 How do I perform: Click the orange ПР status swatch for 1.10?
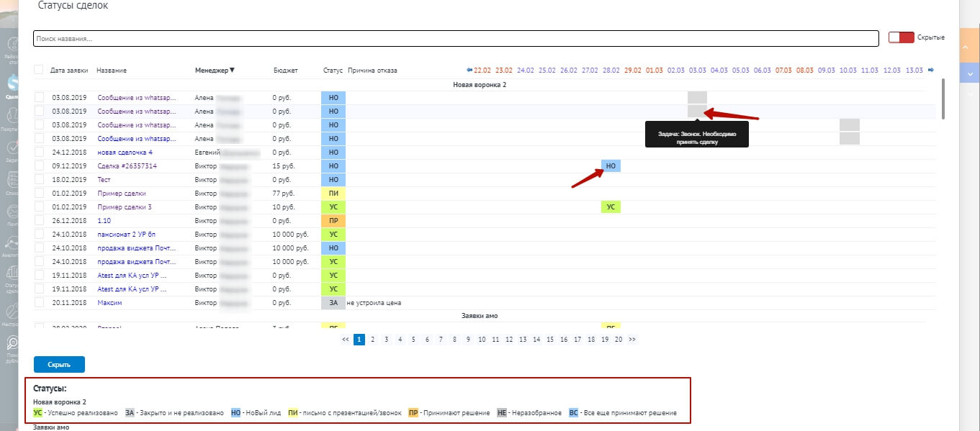coord(333,221)
